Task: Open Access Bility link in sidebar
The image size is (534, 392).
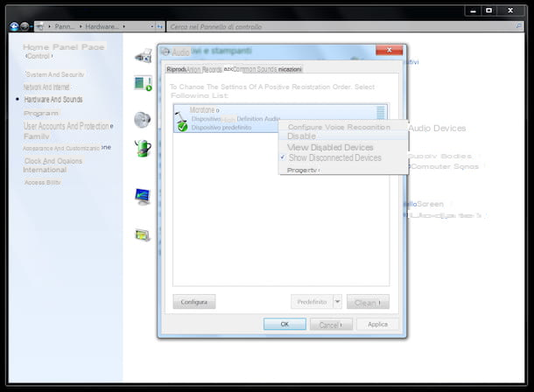Action: [x=42, y=182]
